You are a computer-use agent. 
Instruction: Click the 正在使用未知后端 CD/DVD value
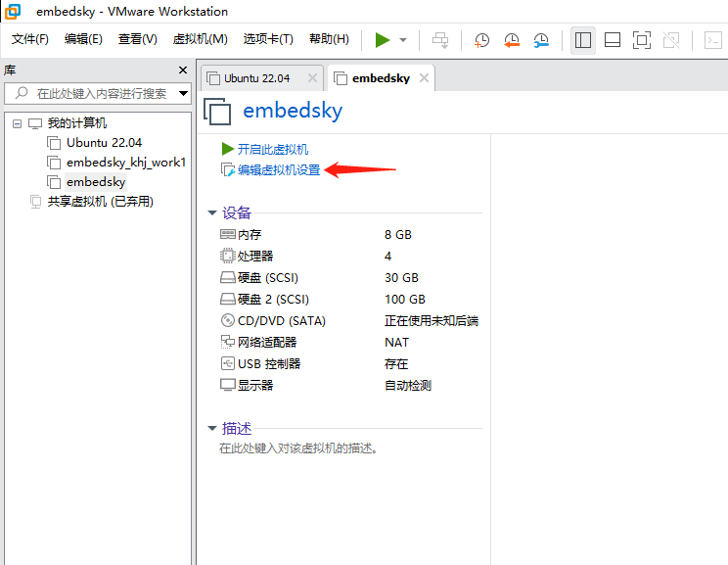[x=432, y=320]
